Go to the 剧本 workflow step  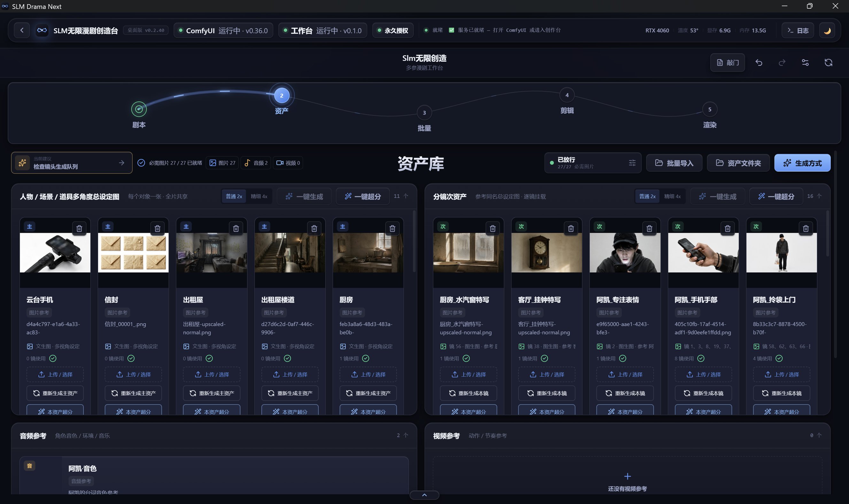point(139,109)
